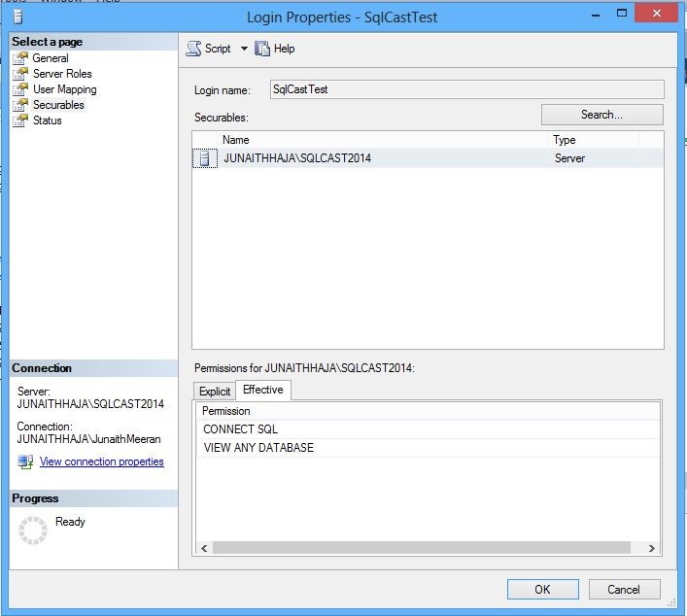Image resolution: width=687 pixels, height=616 pixels.
Task: Click the User Mapping page icon
Action: pyautogui.click(x=20, y=89)
